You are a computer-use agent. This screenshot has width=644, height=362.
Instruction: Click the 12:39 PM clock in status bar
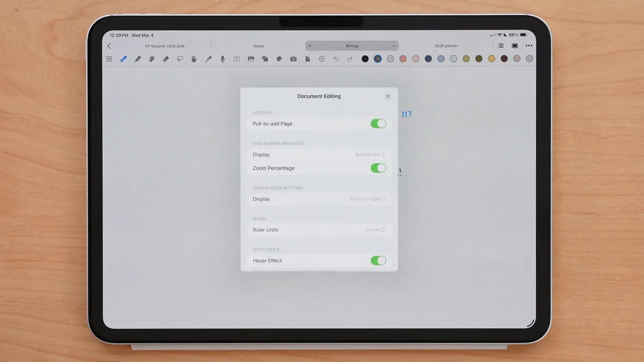[x=119, y=35]
